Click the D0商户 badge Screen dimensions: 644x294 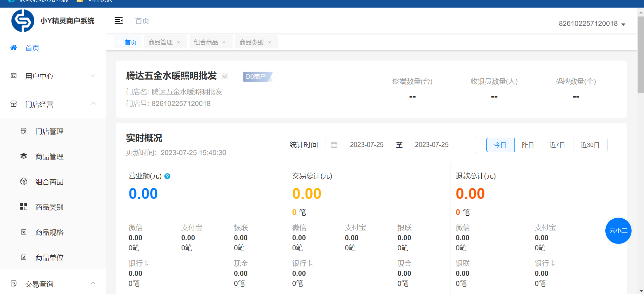click(x=257, y=77)
